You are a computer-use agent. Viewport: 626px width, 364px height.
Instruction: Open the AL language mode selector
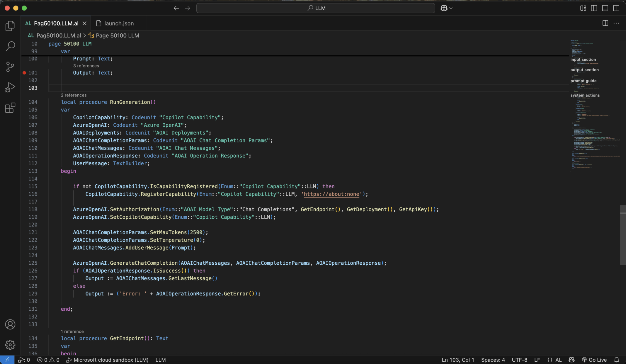pyautogui.click(x=558, y=360)
